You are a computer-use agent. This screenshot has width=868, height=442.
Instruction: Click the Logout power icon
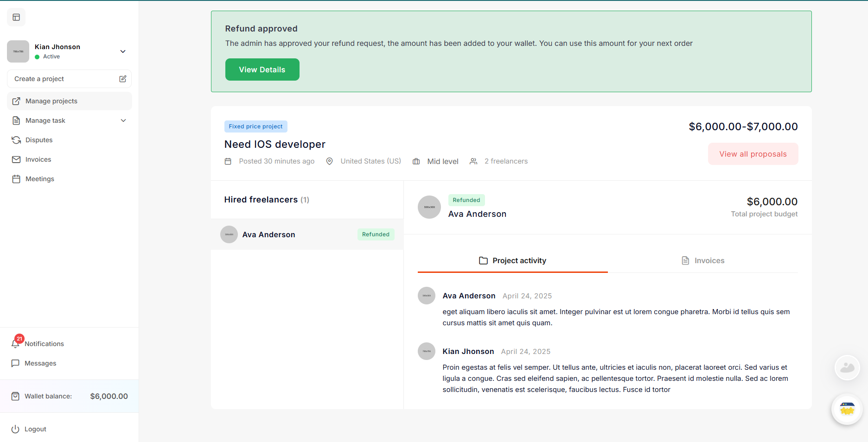pyautogui.click(x=16, y=429)
